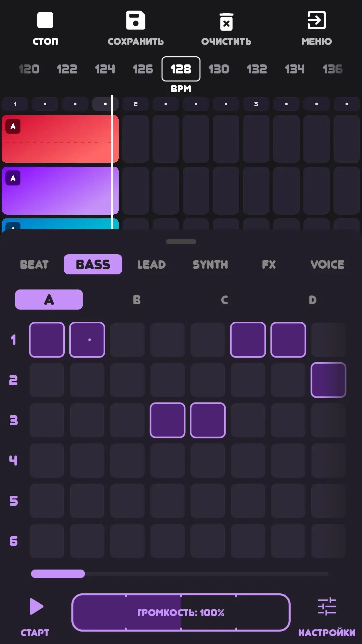This screenshot has width=362, height=644.
Task: Switch to the VOICE tab
Action: click(327, 265)
